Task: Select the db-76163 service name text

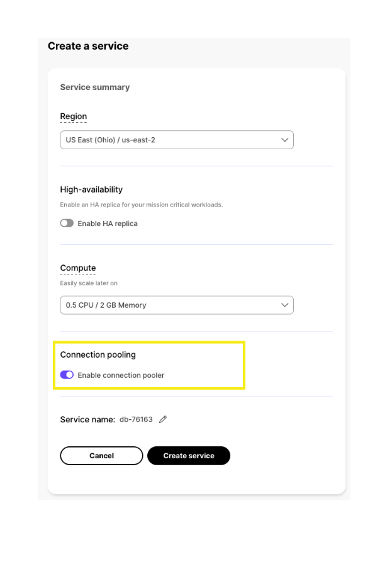Action: 136,419
